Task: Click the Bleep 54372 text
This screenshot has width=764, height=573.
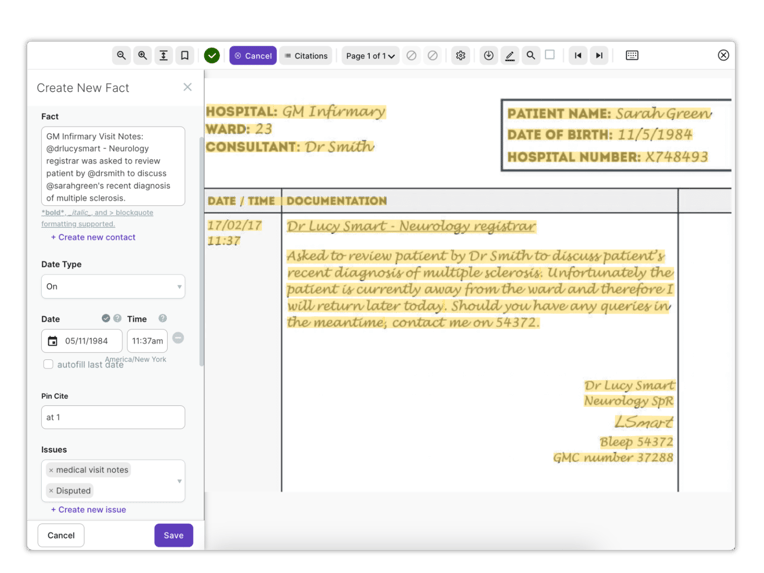Action: [636, 442]
